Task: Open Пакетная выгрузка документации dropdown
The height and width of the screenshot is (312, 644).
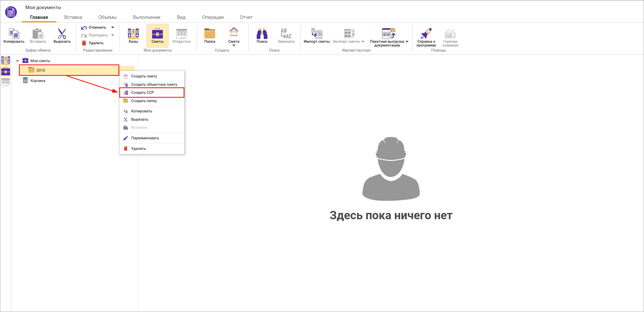Action: tap(407, 41)
